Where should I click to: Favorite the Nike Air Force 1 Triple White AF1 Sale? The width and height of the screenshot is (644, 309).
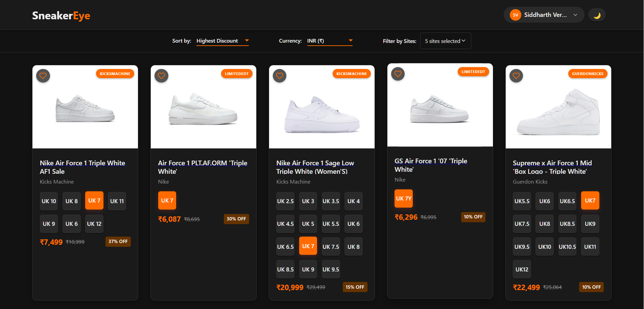[x=43, y=76]
